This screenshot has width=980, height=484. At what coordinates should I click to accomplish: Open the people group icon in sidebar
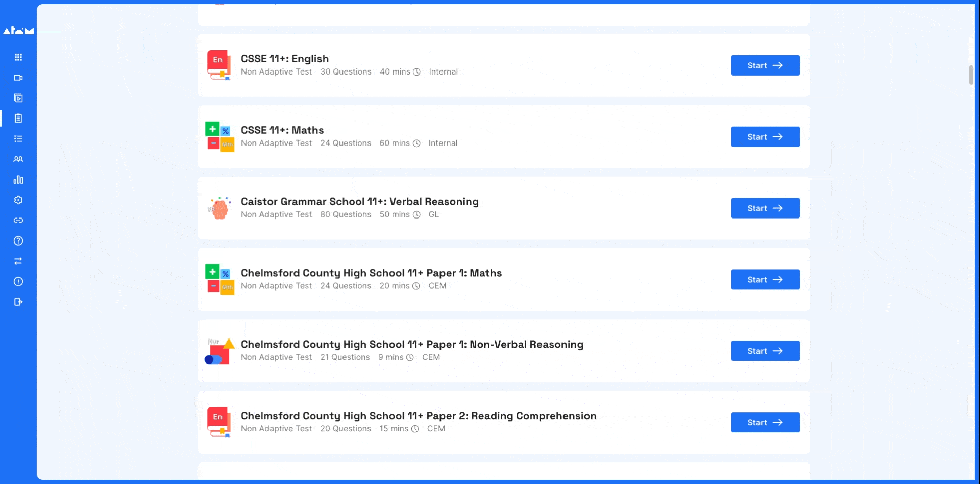18,159
